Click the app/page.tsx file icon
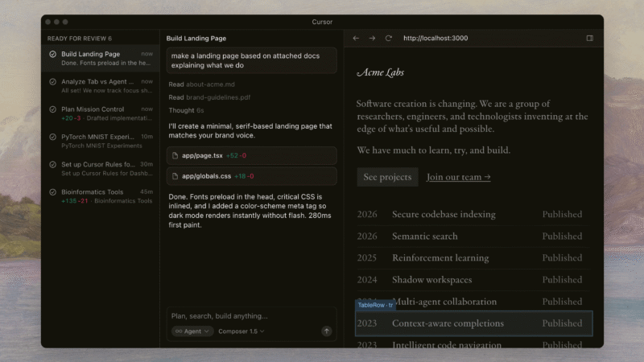Viewport: 644px width, 362px height. pyautogui.click(x=175, y=155)
